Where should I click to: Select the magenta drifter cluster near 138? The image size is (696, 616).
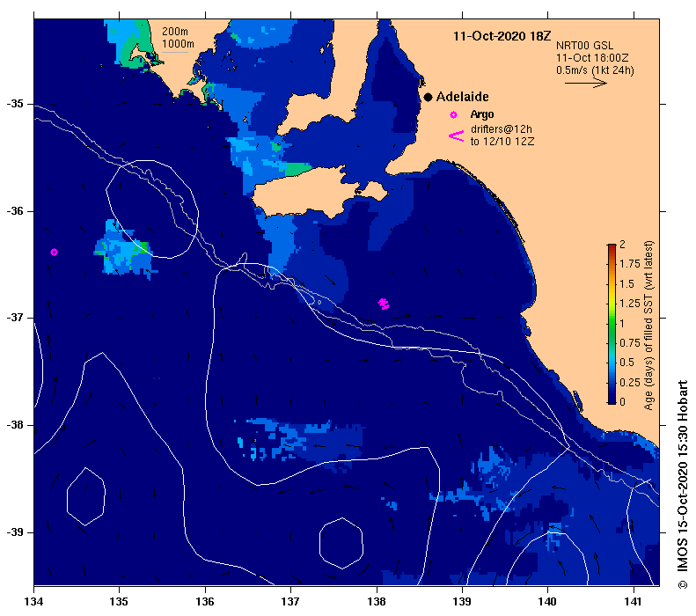tap(384, 304)
